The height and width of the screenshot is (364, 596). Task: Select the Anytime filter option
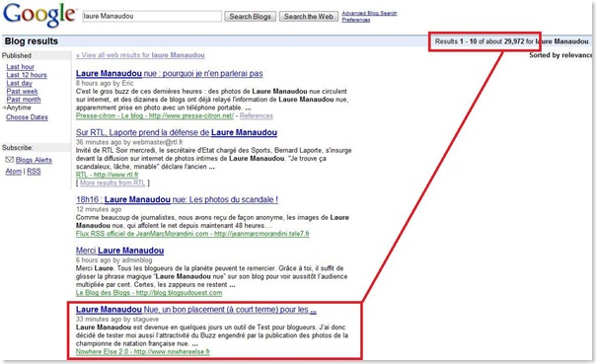[x=19, y=108]
